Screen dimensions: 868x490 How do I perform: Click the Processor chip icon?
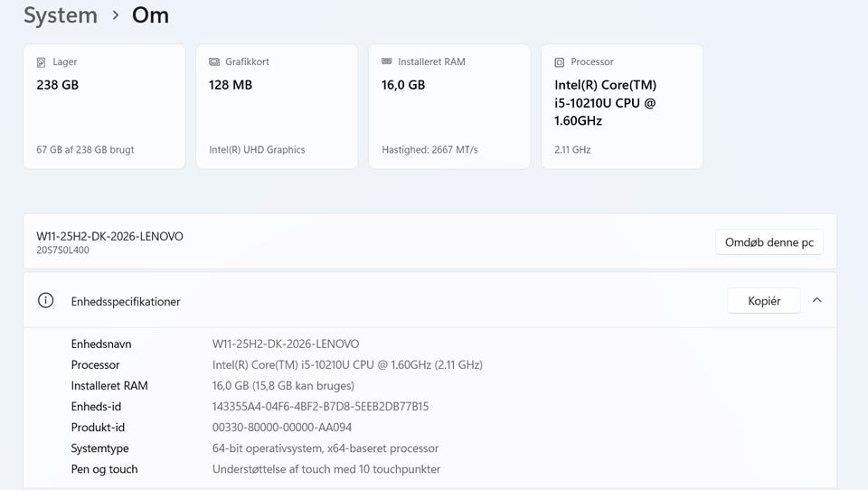pos(560,62)
